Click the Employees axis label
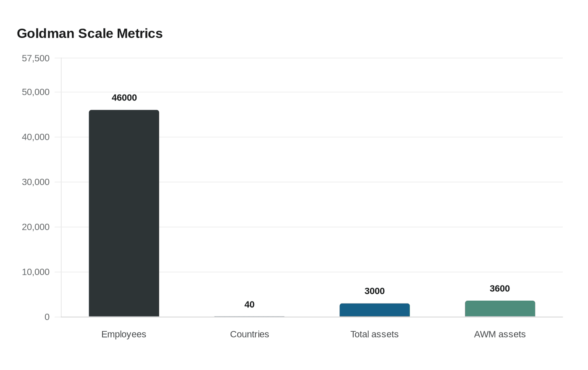The height and width of the screenshot is (370, 588). 123,334
